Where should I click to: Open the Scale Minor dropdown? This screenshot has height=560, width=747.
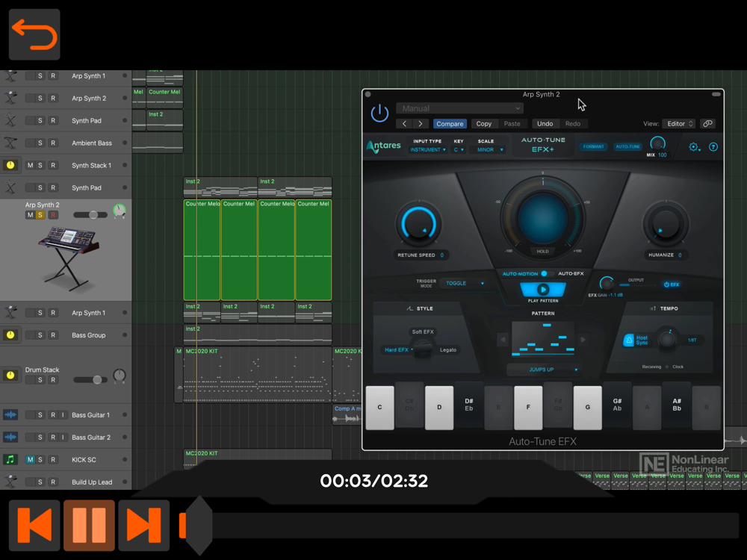tap(488, 150)
